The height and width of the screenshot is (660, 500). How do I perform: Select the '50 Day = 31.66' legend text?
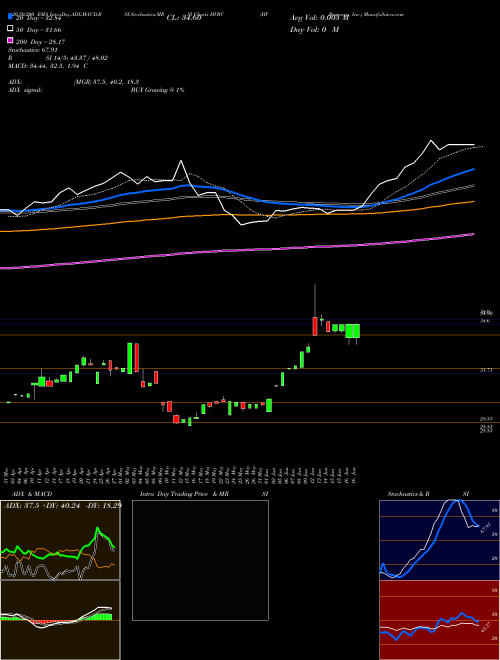pyautogui.click(x=39, y=30)
